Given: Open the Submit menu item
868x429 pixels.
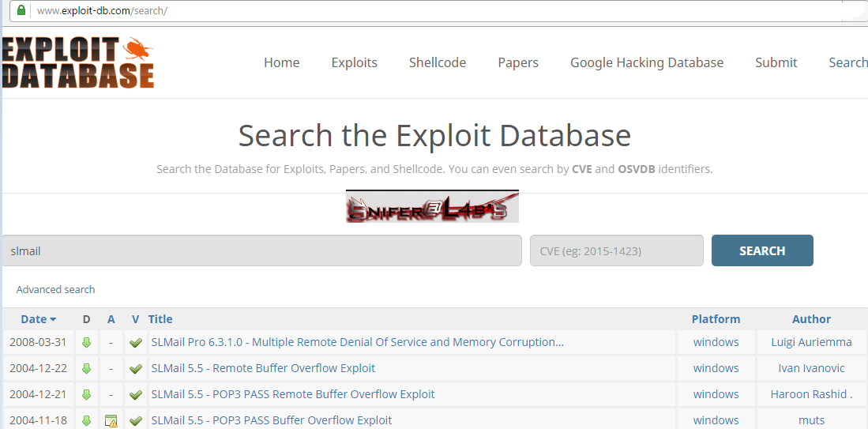Looking at the screenshot, I should (x=776, y=62).
